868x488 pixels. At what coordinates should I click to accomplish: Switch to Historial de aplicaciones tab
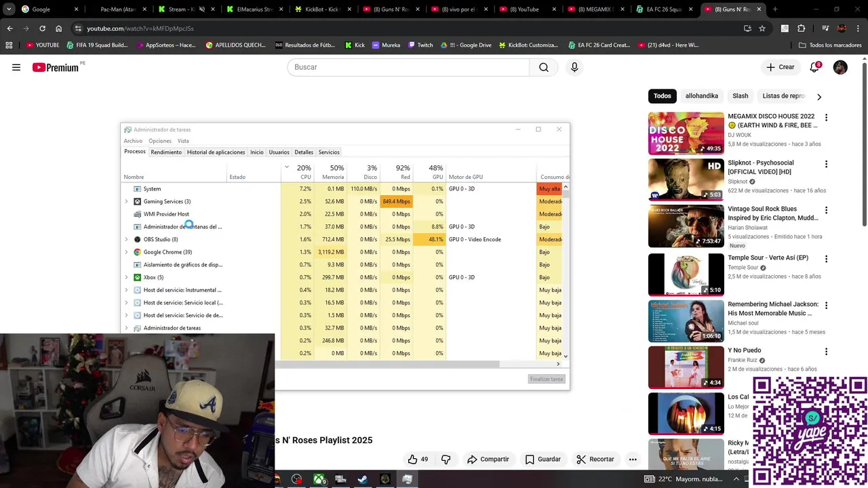tap(216, 152)
